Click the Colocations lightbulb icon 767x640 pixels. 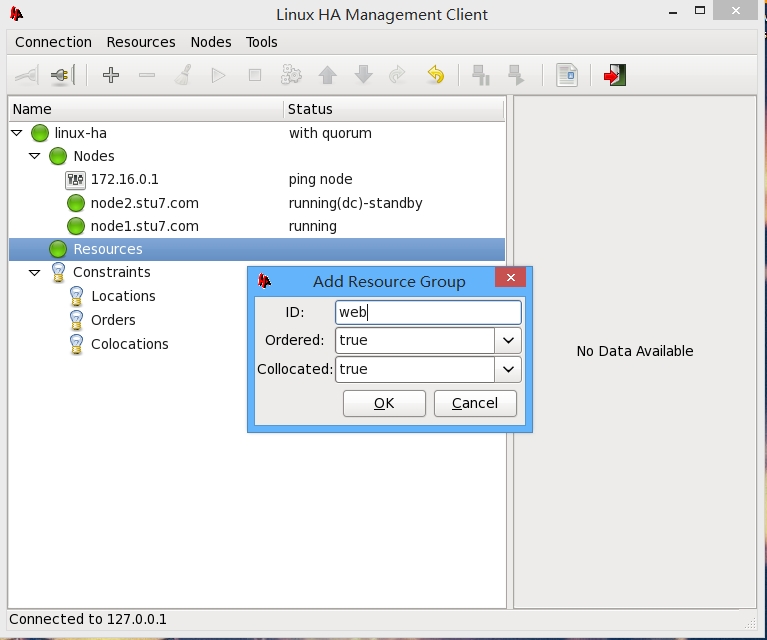tap(76, 344)
